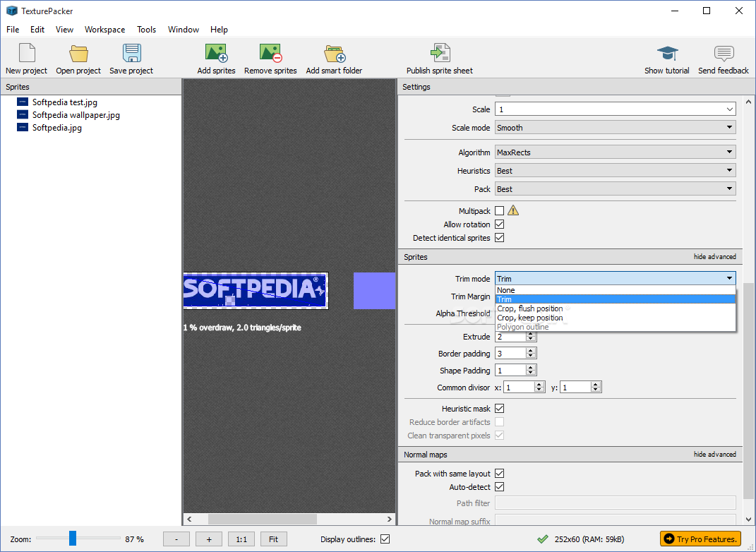Open the Show tutorial graduation cap icon
The image size is (756, 552).
tap(667, 53)
